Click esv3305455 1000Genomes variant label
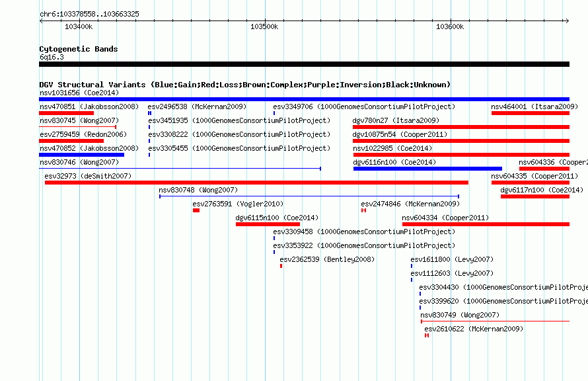Viewport: 588px width, 381px height. pos(239,148)
